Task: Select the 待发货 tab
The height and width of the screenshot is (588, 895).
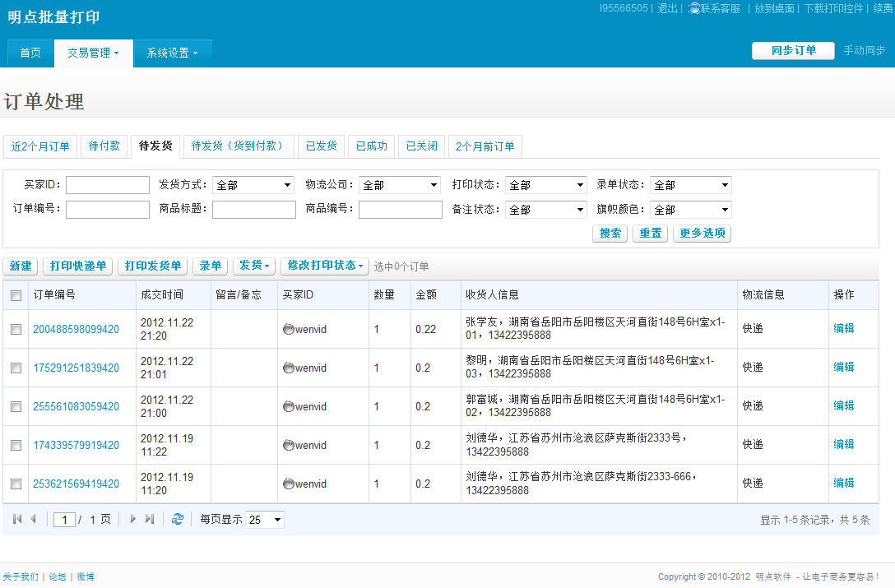Action: pyautogui.click(x=155, y=146)
